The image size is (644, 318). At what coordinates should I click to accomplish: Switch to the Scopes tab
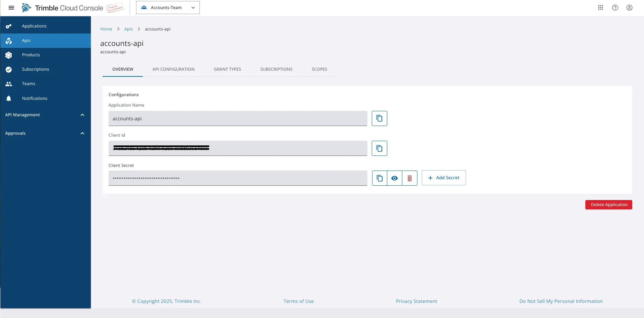tap(319, 69)
